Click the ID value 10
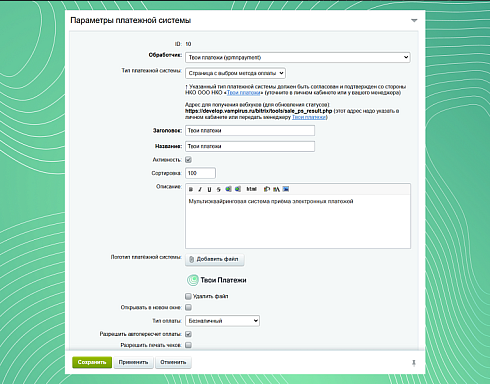The width and height of the screenshot is (490, 384). point(188,44)
